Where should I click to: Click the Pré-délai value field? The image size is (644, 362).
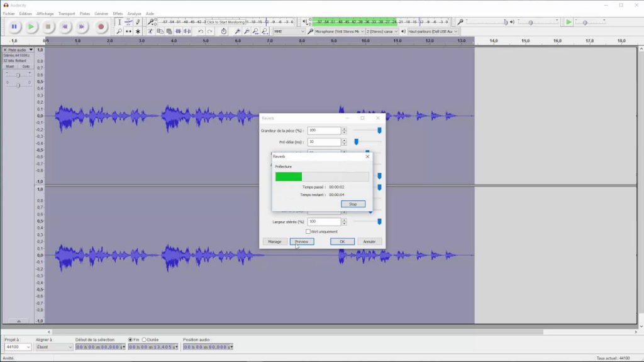tap(324, 142)
